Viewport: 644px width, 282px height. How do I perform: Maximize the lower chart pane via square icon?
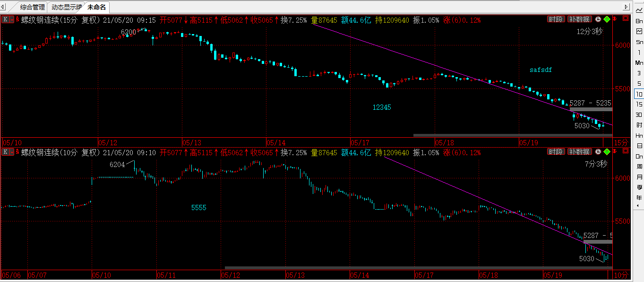(x=626, y=152)
